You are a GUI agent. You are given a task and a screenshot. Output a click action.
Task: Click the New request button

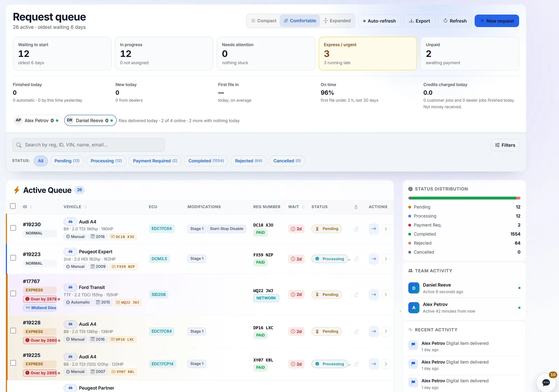click(x=497, y=21)
